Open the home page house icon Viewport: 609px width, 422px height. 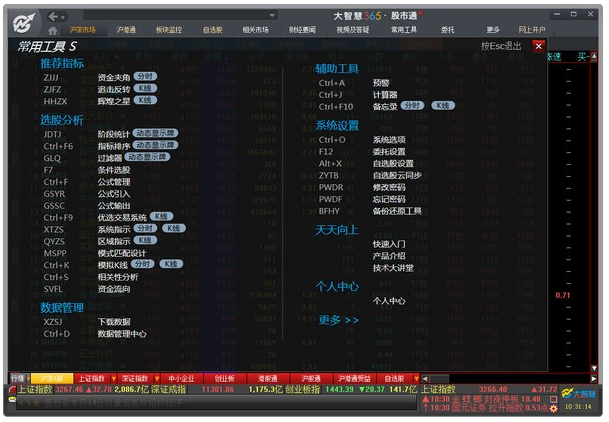(x=53, y=30)
